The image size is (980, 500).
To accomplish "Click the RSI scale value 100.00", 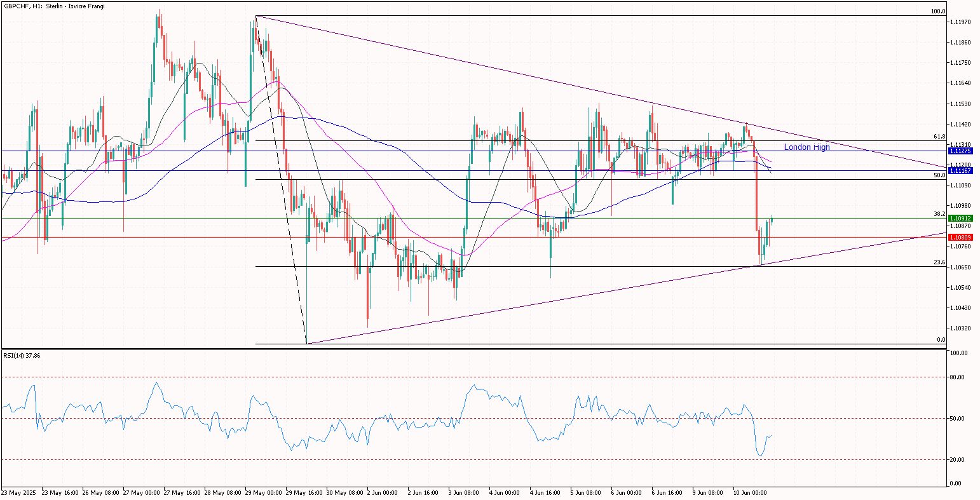I will coord(960,353).
